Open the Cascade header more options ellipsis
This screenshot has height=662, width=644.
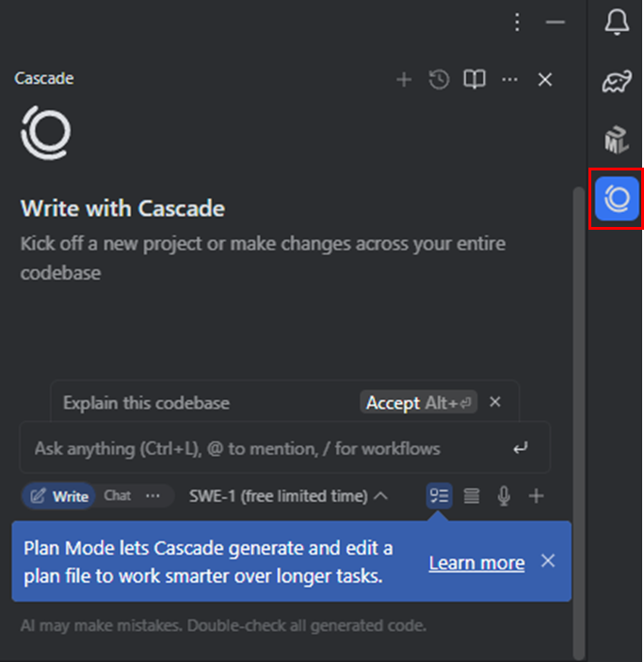coord(509,79)
